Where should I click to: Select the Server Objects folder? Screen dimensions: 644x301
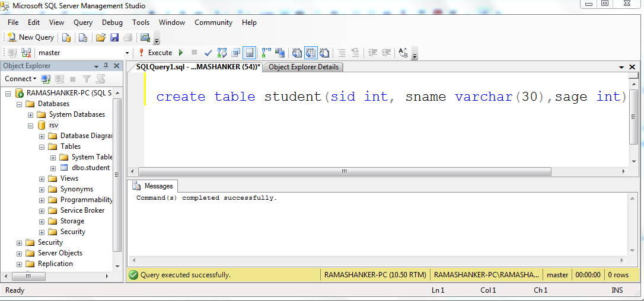(60, 253)
